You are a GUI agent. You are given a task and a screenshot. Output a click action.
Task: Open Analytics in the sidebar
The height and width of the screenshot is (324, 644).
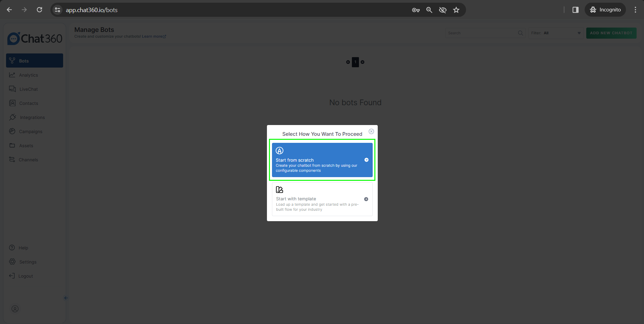pos(35,75)
